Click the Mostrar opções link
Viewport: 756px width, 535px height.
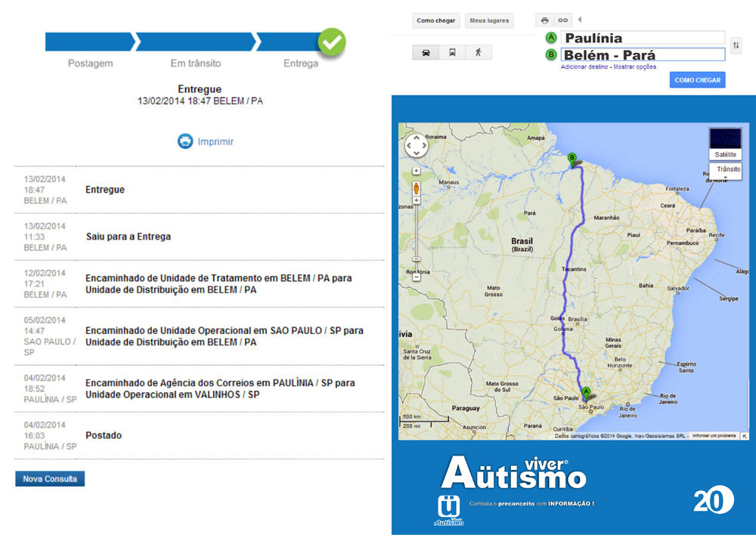tap(635, 67)
